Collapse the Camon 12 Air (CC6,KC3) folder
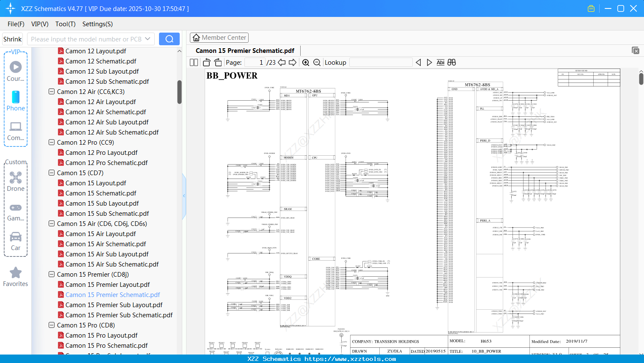The height and width of the screenshot is (363, 644). [x=52, y=92]
